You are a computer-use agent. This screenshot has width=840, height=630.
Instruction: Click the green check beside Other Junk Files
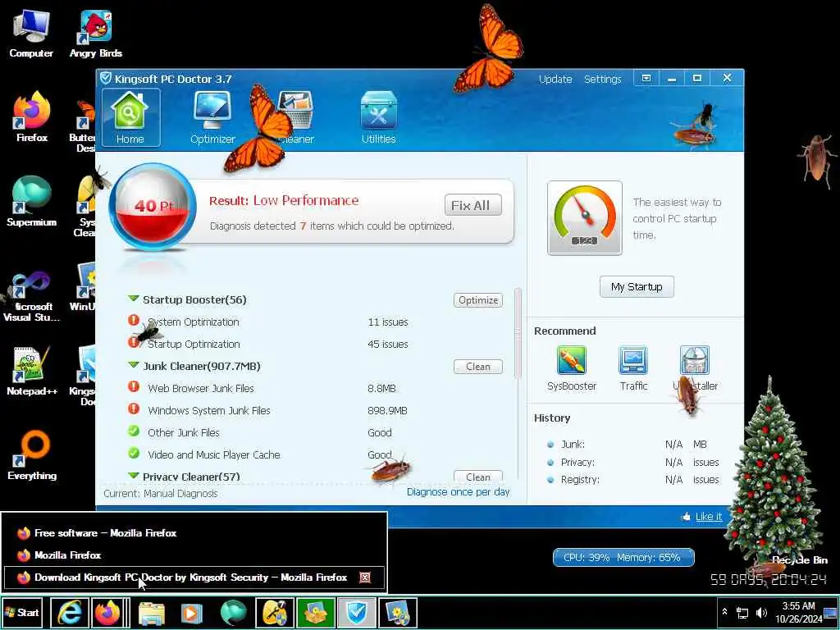(134, 431)
